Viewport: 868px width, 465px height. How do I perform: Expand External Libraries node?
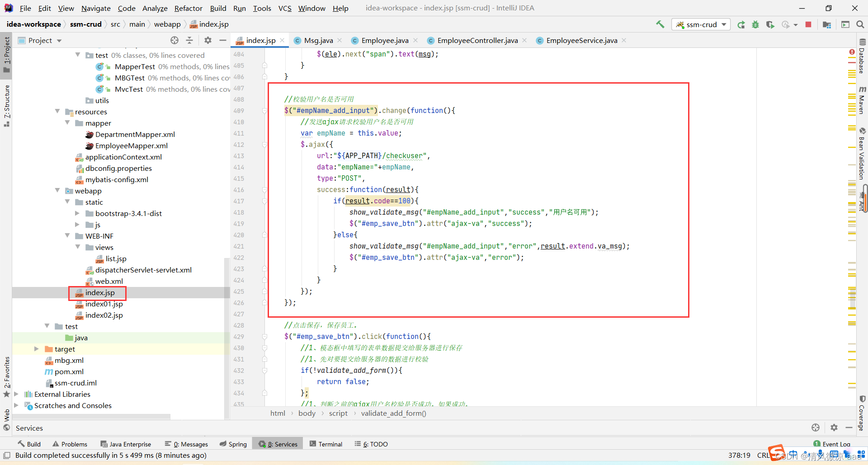(16, 394)
